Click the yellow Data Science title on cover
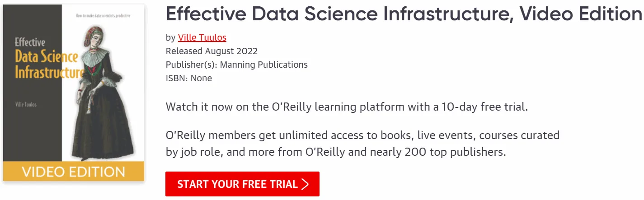 pyautogui.click(x=47, y=57)
